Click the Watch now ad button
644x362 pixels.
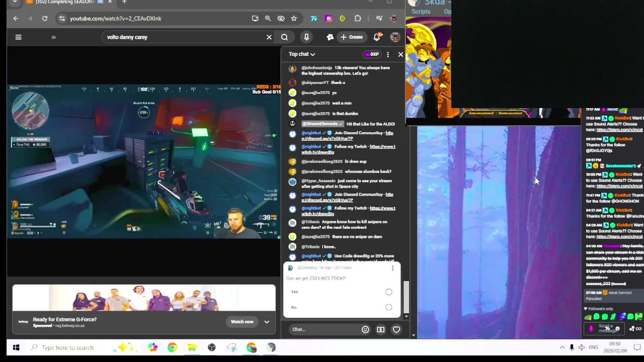[242, 322]
